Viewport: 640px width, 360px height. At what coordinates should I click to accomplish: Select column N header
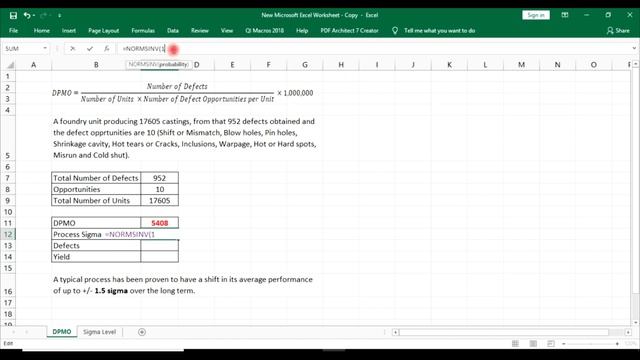point(557,65)
